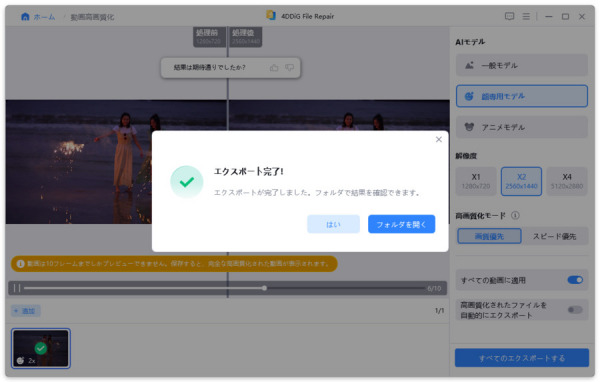Select the video thumbnail marked 2x
600x382 pixels.
pyautogui.click(x=41, y=348)
